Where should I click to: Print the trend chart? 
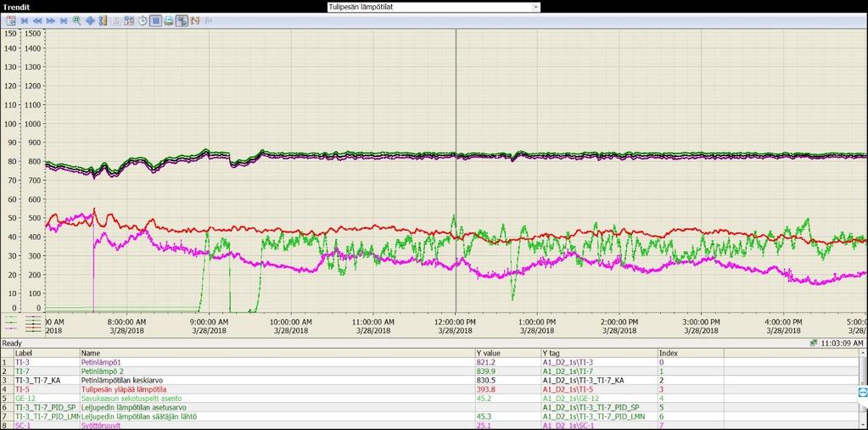pyautogui.click(x=168, y=20)
